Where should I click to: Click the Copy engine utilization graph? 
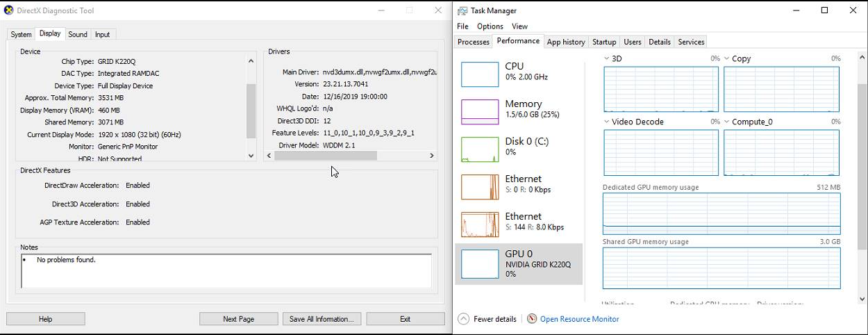(781, 90)
